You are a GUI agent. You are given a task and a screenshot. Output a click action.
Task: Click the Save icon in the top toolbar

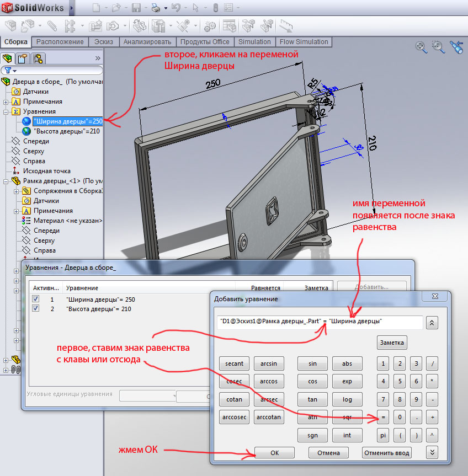tap(136, 8)
